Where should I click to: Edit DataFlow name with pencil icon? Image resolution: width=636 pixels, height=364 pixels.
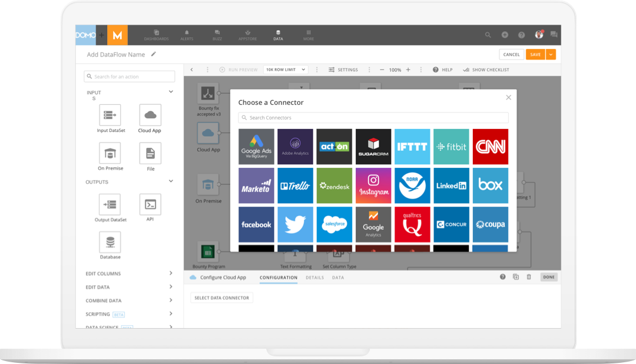click(154, 54)
